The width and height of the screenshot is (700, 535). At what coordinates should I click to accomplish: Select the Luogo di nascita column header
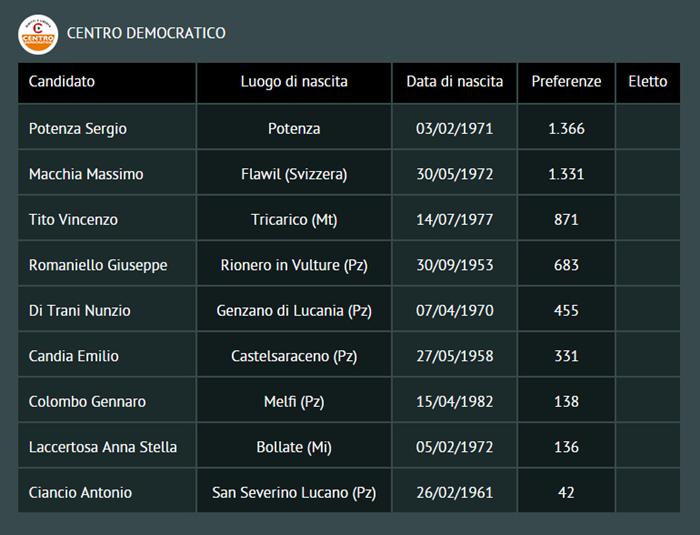click(x=294, y=82)
